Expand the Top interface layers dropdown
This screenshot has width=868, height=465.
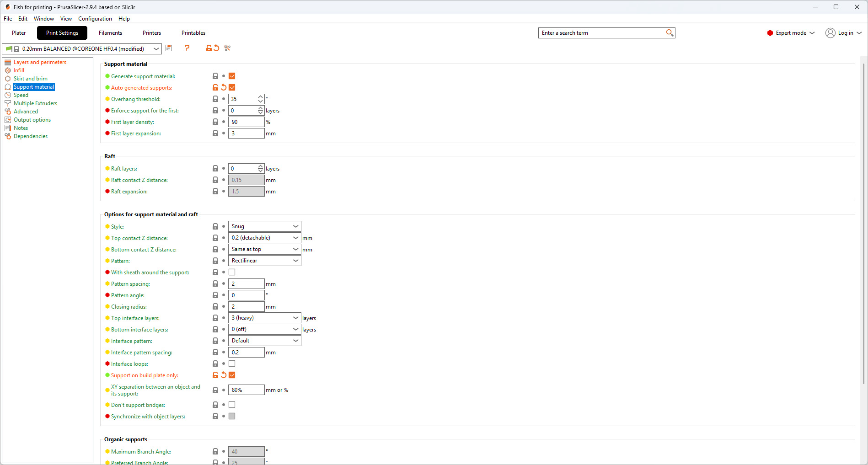coord(264,318)
